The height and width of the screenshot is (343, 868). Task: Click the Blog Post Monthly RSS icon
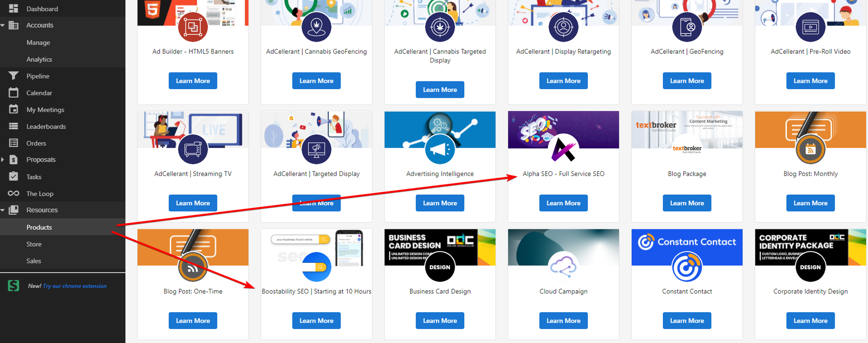pos(810,149)
